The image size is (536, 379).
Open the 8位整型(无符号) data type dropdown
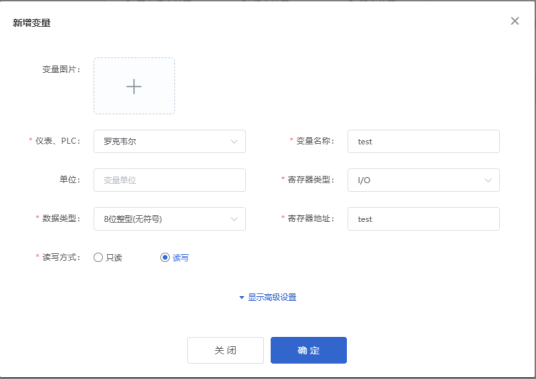(x=170, y=219)
